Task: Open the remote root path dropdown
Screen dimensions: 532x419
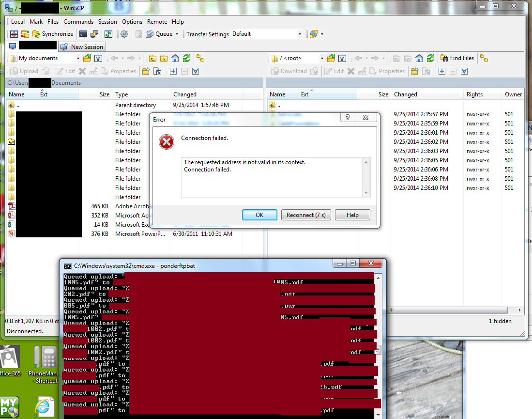Action: [321, 58]
